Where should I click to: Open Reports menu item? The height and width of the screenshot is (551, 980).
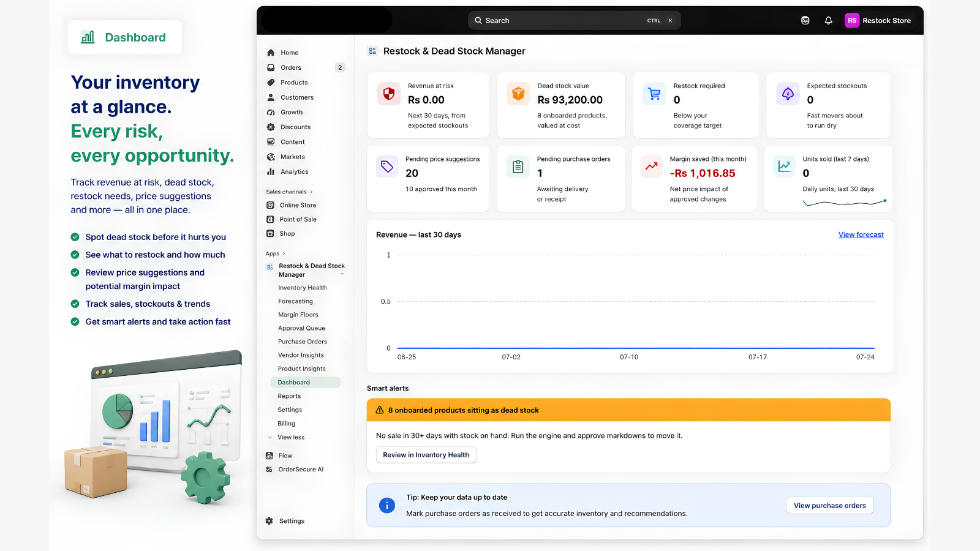289,396
